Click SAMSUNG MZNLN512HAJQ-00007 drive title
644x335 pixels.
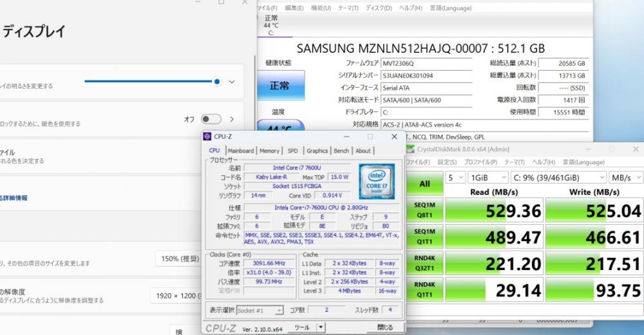coord(421,48)
